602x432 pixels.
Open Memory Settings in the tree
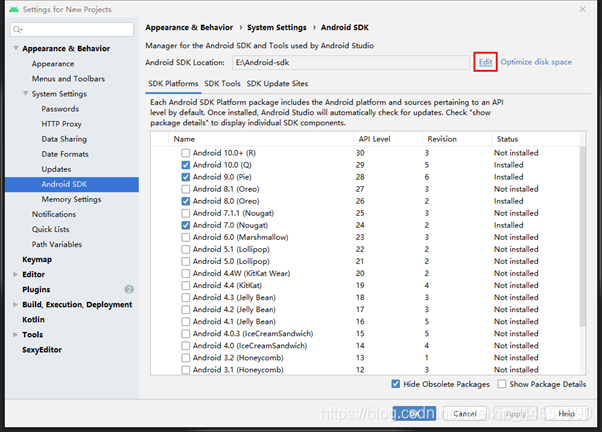tap(71, 199)
